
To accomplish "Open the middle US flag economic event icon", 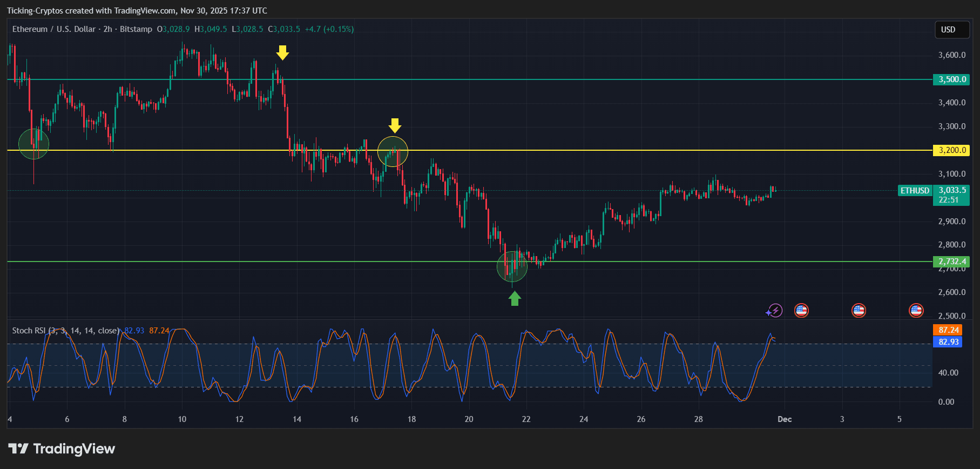I will tap(859, 310).
